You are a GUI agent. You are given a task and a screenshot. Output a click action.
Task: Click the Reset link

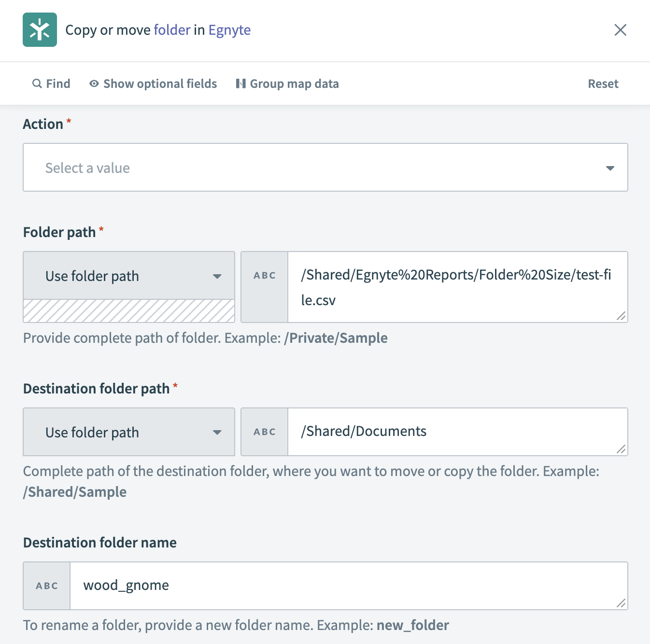[603, 84]
